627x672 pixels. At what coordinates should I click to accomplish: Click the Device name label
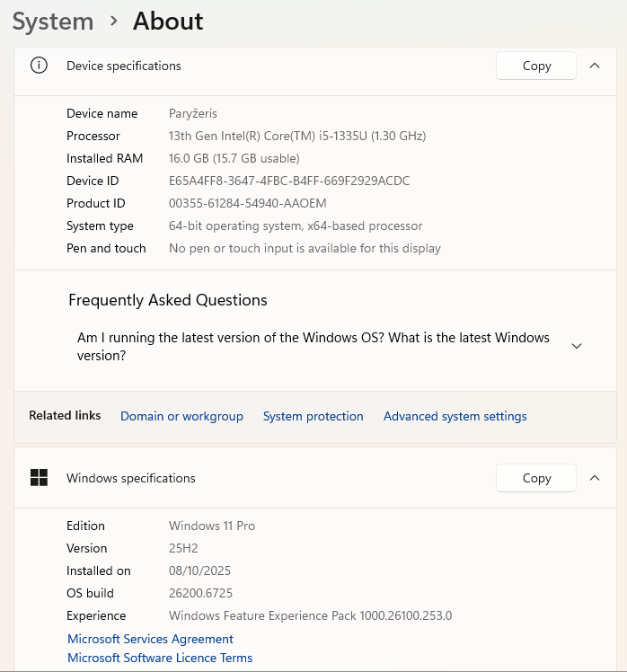pos(102,113)
